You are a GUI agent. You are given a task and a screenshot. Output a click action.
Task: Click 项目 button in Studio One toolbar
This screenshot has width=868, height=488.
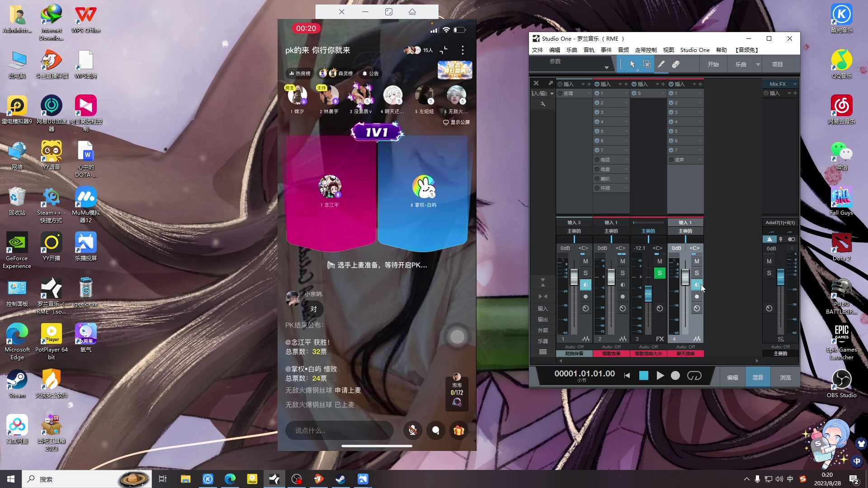click(777, 64)
